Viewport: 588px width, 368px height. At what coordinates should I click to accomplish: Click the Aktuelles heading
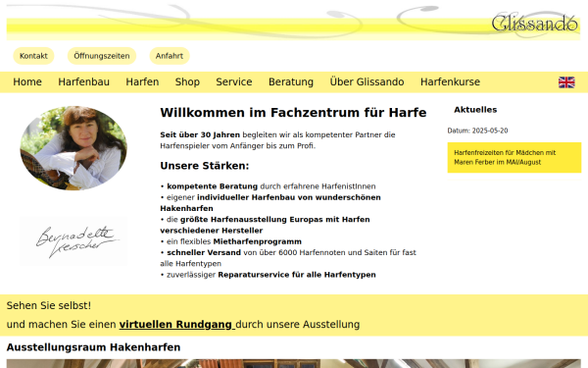(475, 110)
